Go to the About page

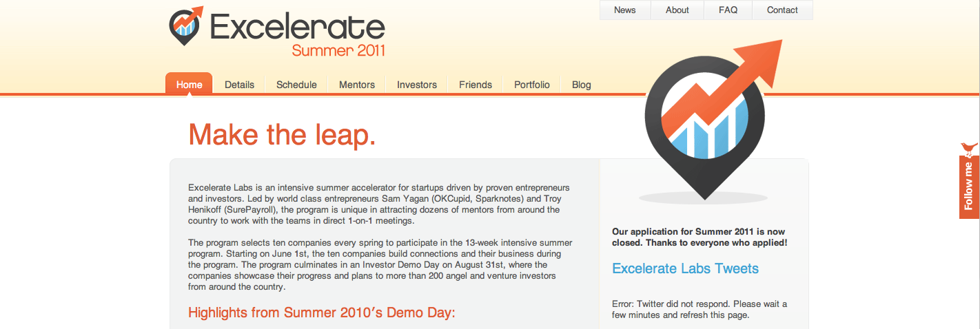(677, 10)
